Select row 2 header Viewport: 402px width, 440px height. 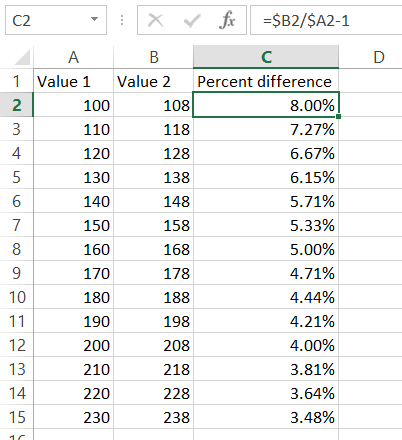[17, 105]
